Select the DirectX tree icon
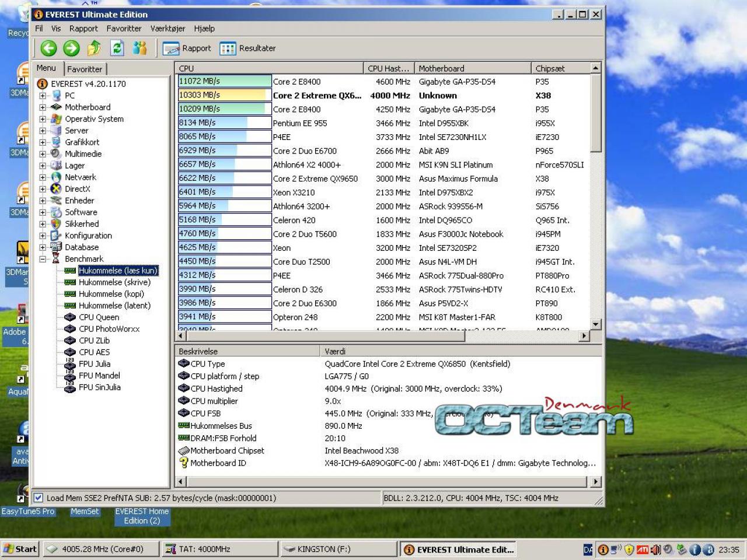Screen dimensions: 747x560 point(56,189)
